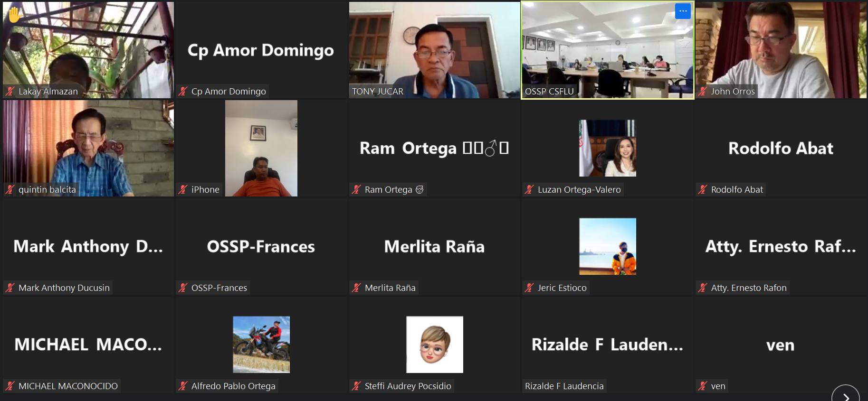
Task: Click muted microphone icon beside John Orros
Action: 703,91
